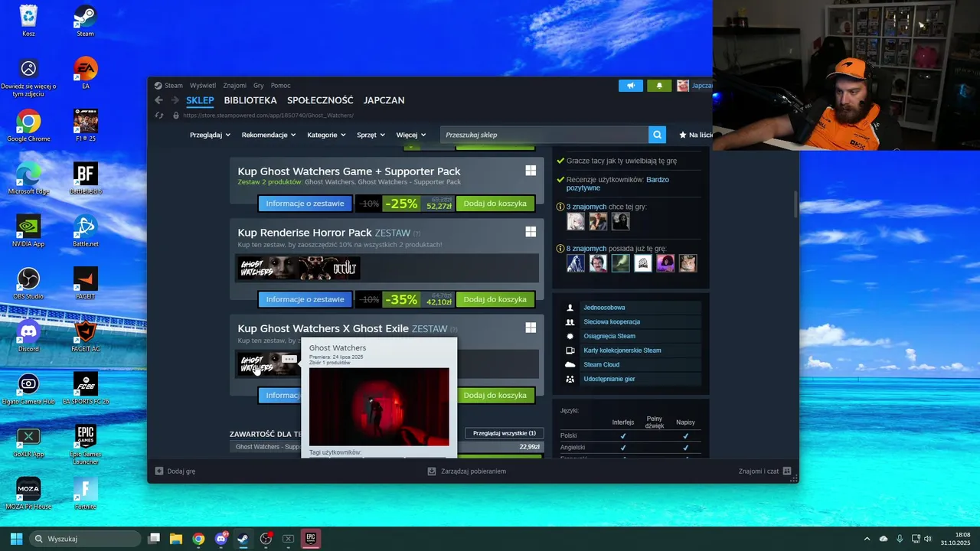This screenshot has height=551, width=980.
Task: Expand the Rekomendacje dropdown
Action: [x=269, y=135]
